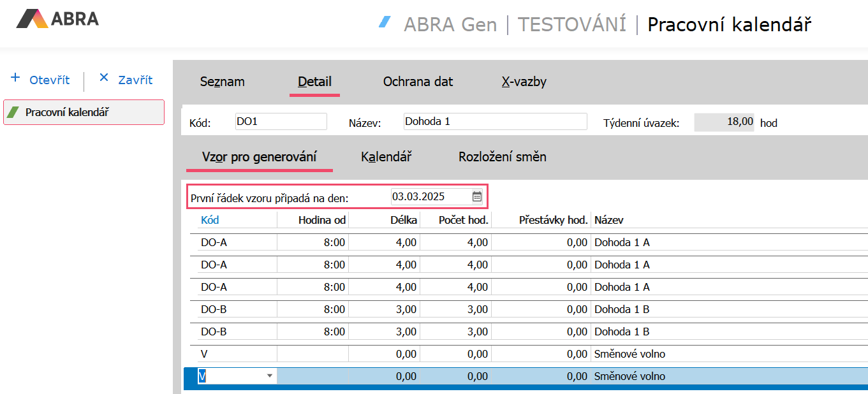Click the blue ABRA Gen header icon
This screenshot has width=868, height=394.
pos(385,23)
